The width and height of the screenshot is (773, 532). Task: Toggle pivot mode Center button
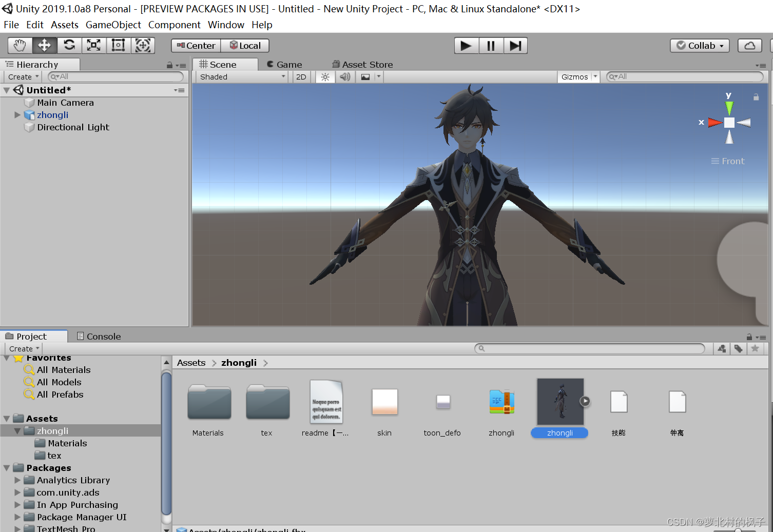tap(196, 46)
